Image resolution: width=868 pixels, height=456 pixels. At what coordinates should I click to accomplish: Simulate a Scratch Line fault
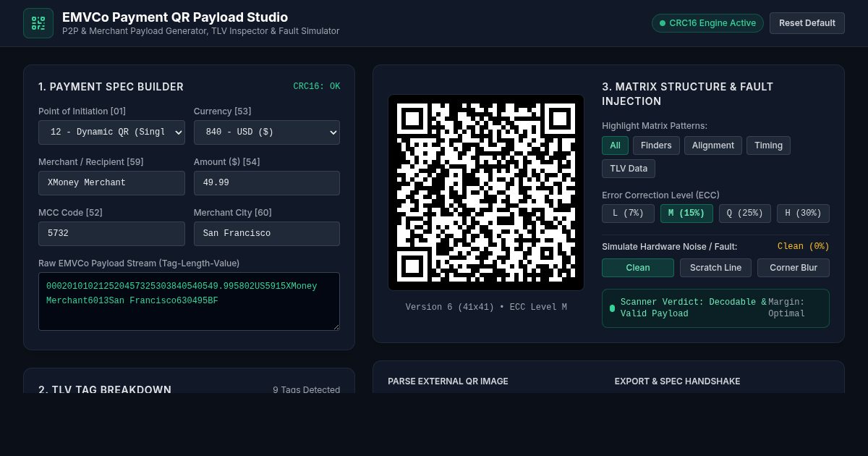[715, 268]
